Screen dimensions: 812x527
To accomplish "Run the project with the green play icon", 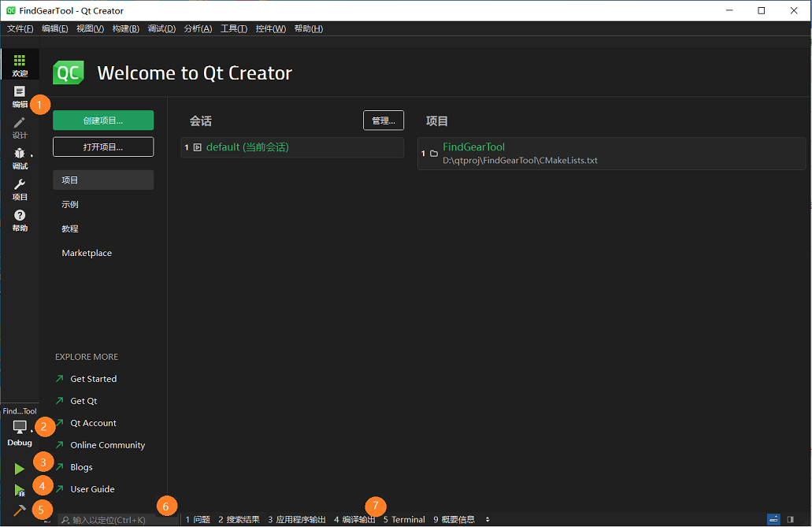I will click(19, 467).
